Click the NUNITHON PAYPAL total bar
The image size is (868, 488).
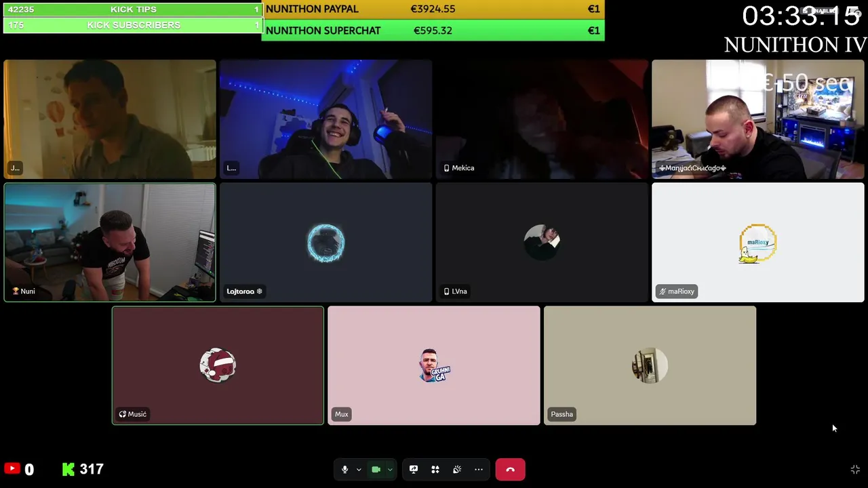(433, 9)
